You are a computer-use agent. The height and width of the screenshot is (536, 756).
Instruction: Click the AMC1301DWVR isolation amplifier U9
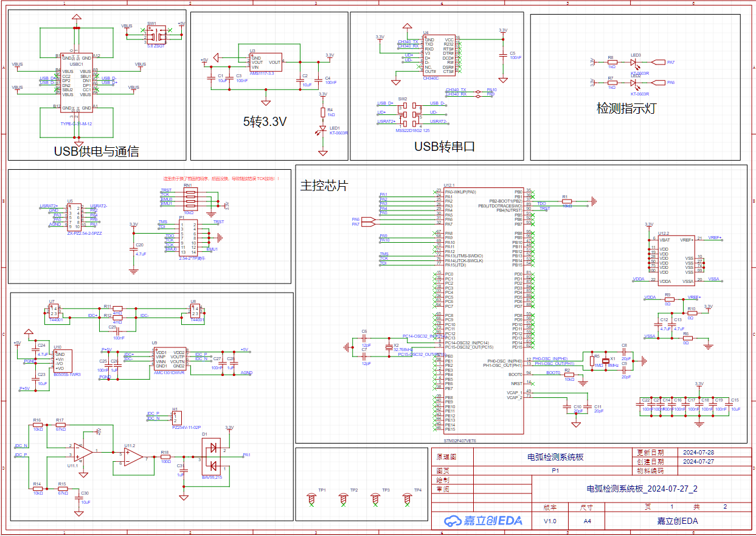pyautogui.click(x=170, y=360)
